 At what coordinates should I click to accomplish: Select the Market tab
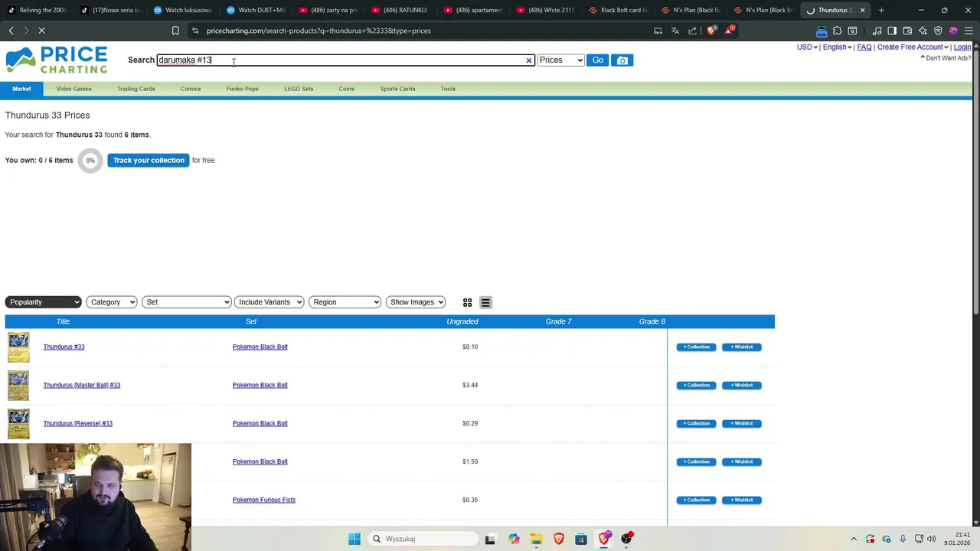(21, 89)
